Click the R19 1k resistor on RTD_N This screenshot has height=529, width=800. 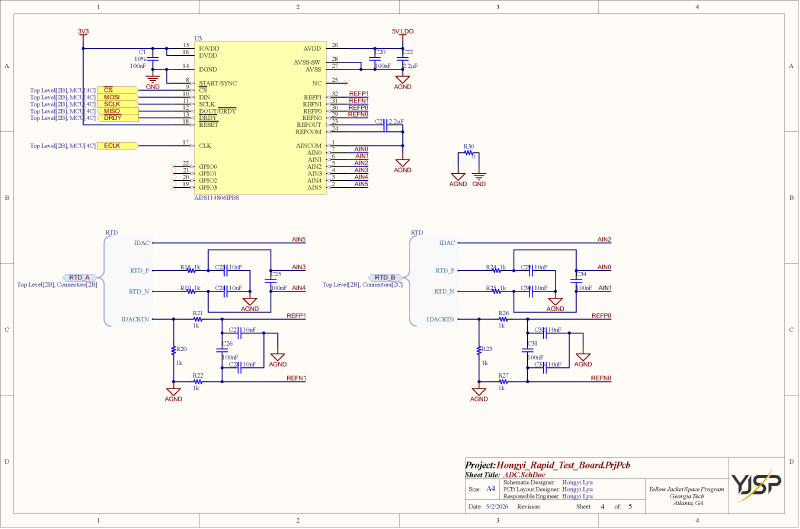pos(191,291)
